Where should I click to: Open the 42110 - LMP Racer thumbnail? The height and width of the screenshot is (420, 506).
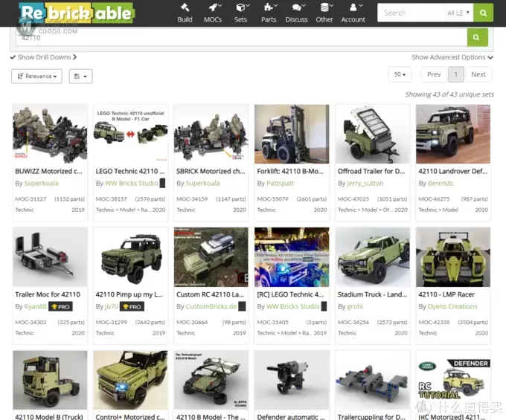(453, 257)
